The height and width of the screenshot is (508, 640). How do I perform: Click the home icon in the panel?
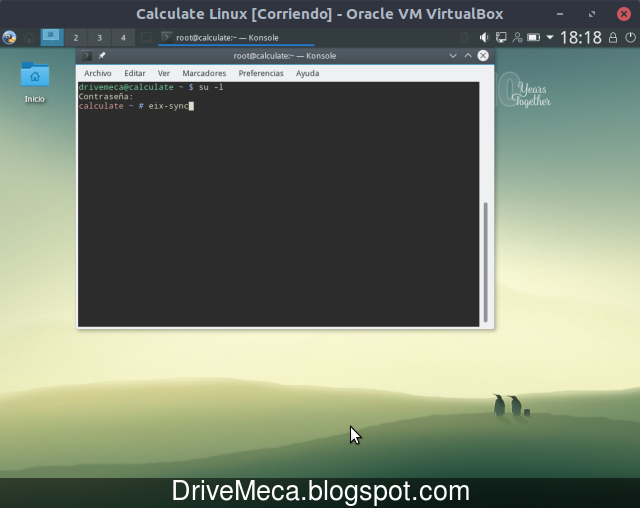click(x=29, y=38)
